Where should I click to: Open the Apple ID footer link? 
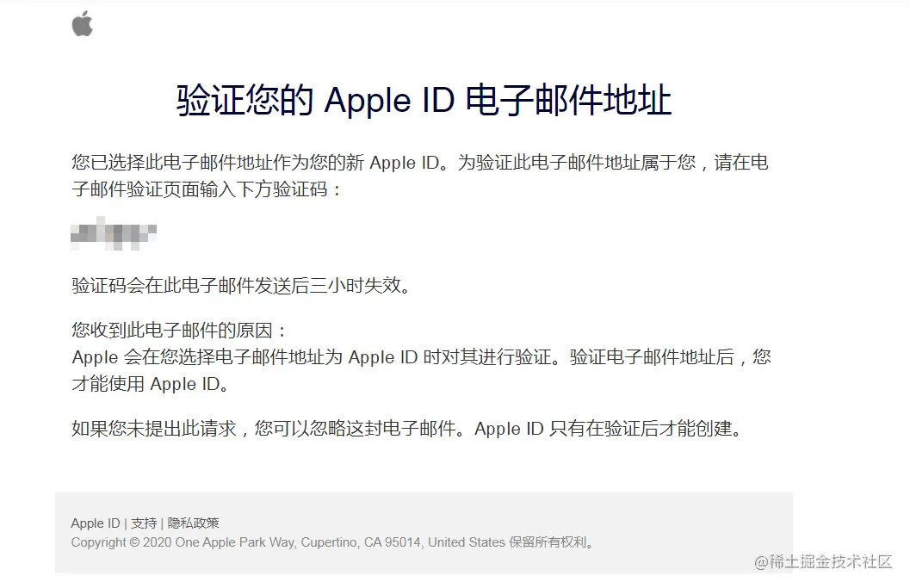pos(96,523)
